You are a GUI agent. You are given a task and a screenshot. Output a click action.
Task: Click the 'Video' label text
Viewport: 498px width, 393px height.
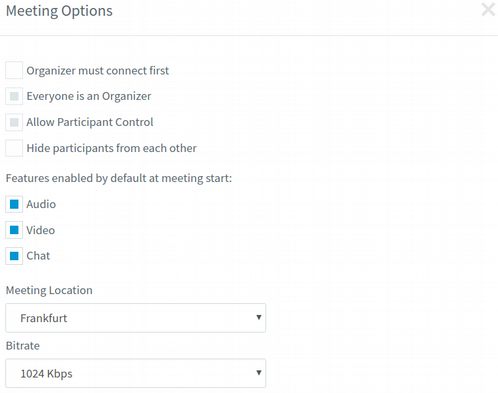[41, 230]
